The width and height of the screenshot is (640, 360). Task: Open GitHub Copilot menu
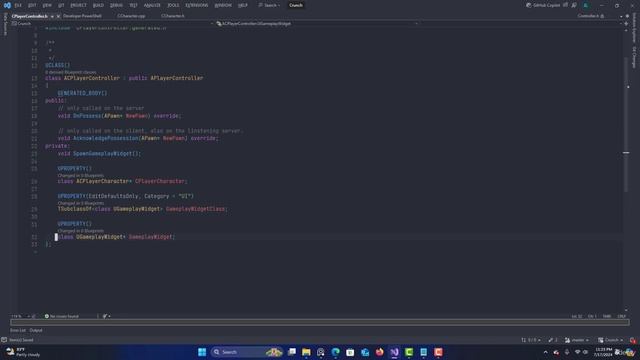pos(543,5)
